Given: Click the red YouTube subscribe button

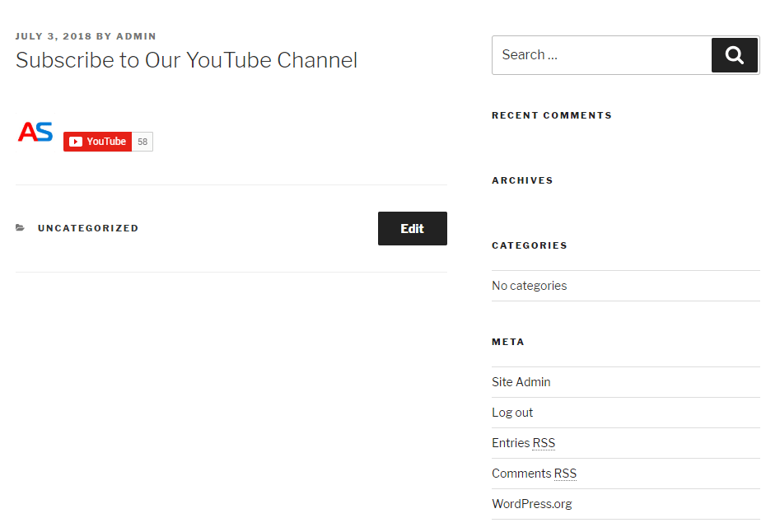Looking at the screenshot, I should pos(97,142).
